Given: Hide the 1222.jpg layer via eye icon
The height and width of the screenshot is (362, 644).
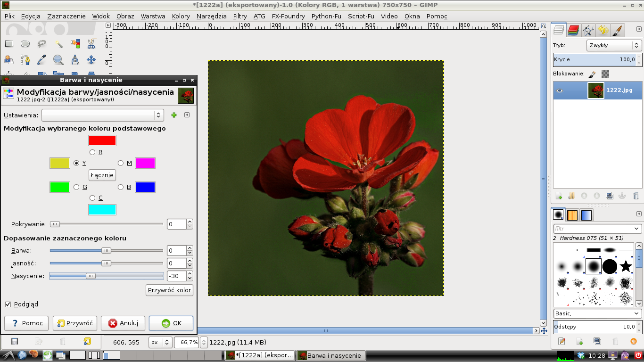Looking at the screenshot, I should 560,90.
